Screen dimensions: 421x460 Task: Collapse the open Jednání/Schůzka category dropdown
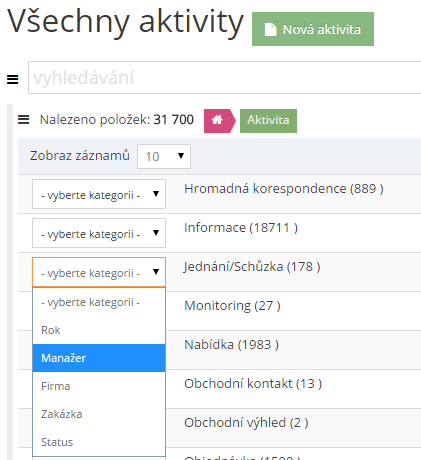pyautogui.click(x=99, y=272)
